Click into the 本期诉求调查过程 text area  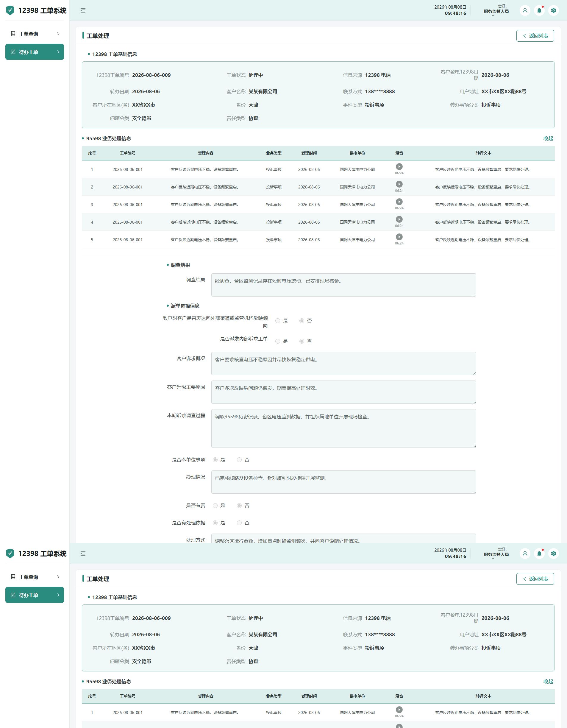[343, 429]
